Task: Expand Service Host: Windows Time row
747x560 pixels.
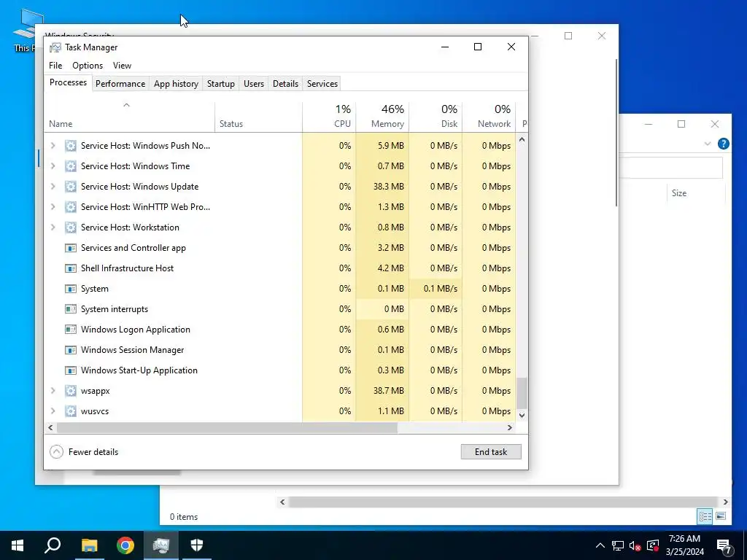Action: point(53,166)
